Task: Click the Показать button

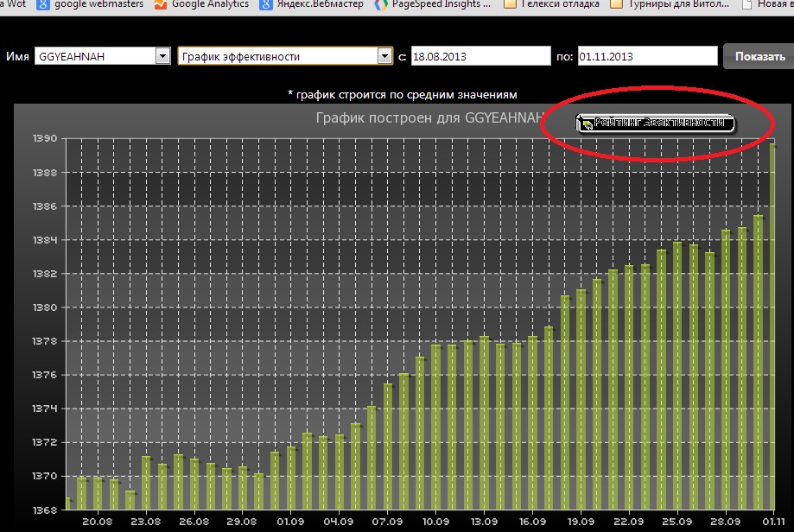Action: [x=759, y=56]
